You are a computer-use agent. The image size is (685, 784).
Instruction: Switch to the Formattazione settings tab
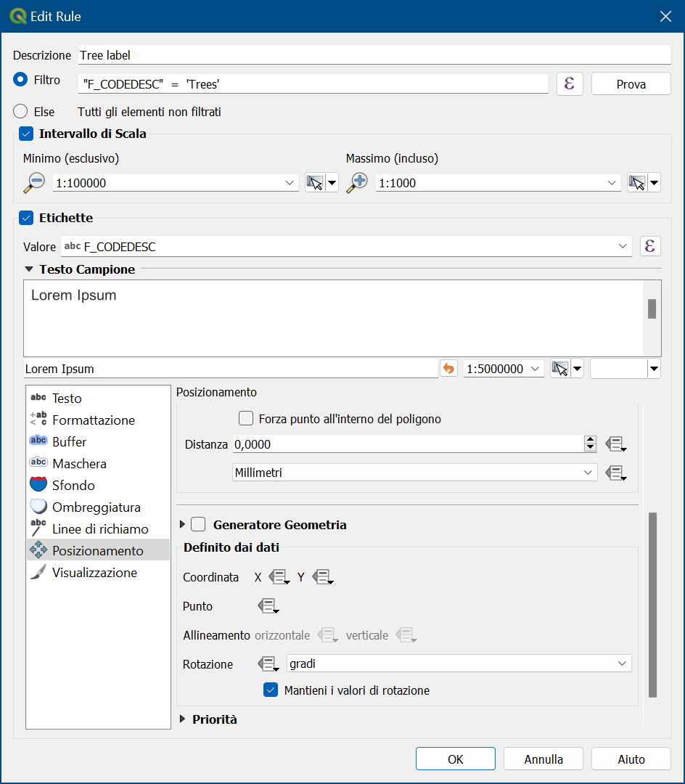98,420
